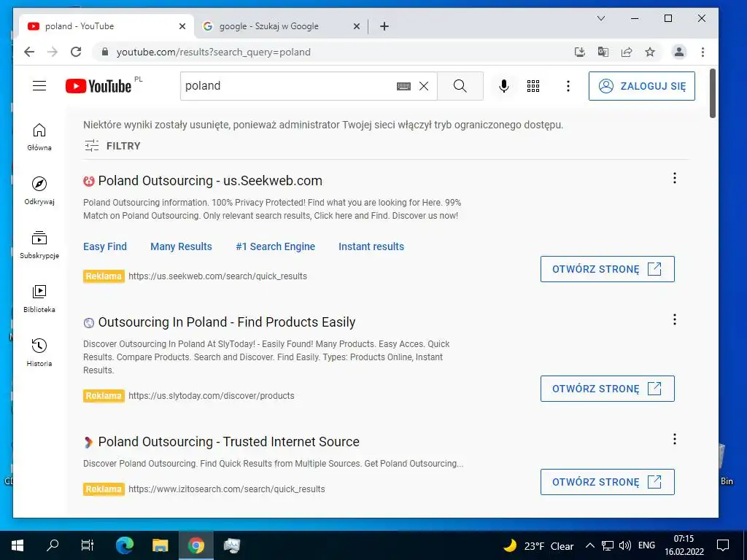Image resolution: width=747 pixels, height=560 pixels.
Task: Open the weather widget showing 23°F Clear
Action: [538, 545]
